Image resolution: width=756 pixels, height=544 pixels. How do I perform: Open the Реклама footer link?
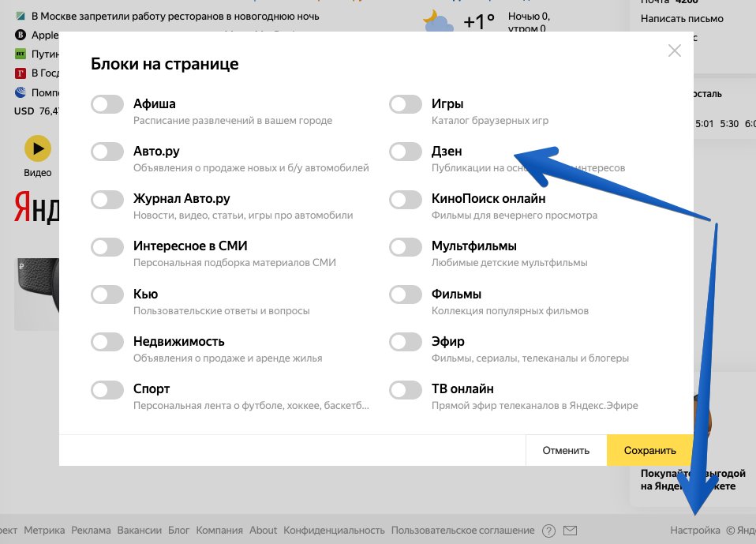click(x=91, y=530)
